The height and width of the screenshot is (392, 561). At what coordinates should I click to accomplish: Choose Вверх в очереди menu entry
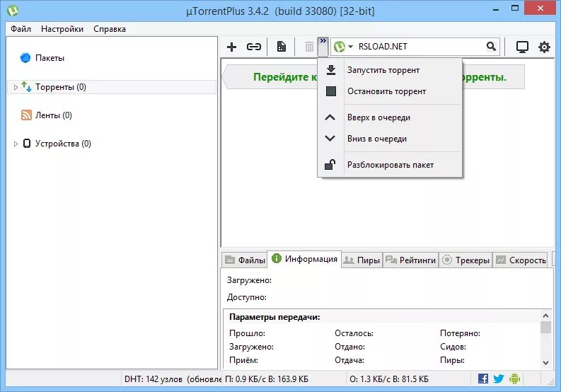coord(390,117)
